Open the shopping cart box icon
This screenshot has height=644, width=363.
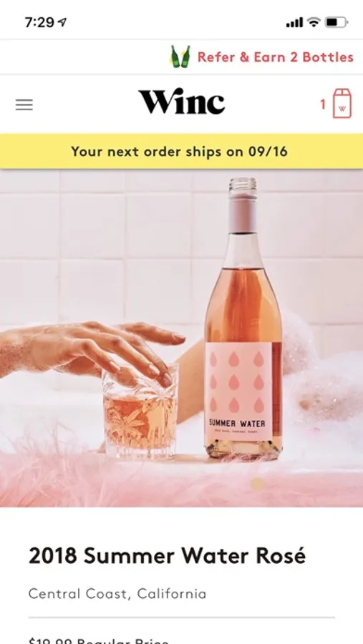pyautogui.click(x=342, y=104)
